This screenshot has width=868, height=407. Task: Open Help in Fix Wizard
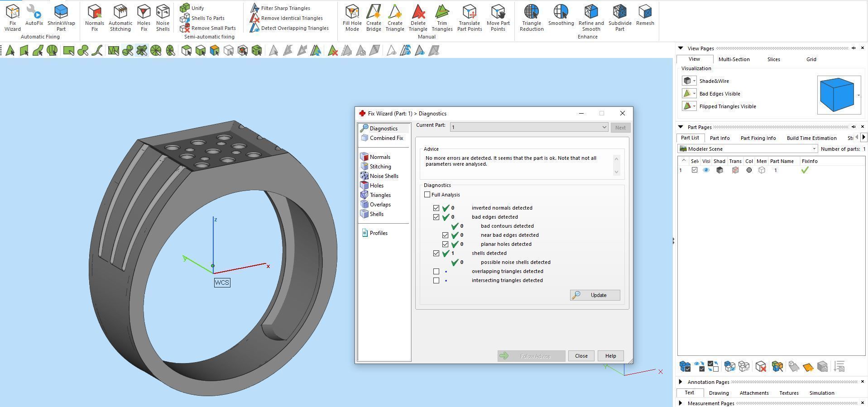[610, 356]
